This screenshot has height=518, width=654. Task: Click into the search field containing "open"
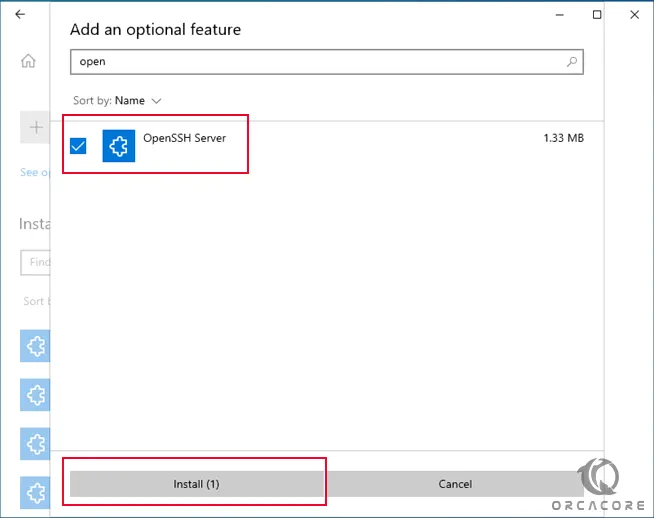click(327, 62)
